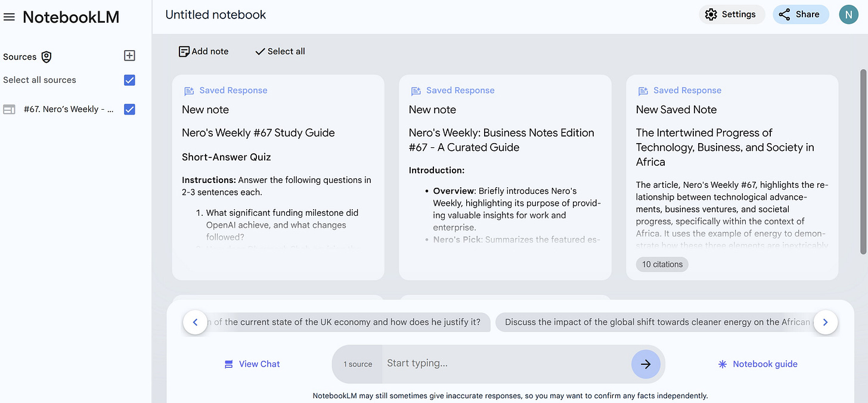
Task: Click Saved Response icon on Intertwined Progress note
Action: tap(643, 91)
